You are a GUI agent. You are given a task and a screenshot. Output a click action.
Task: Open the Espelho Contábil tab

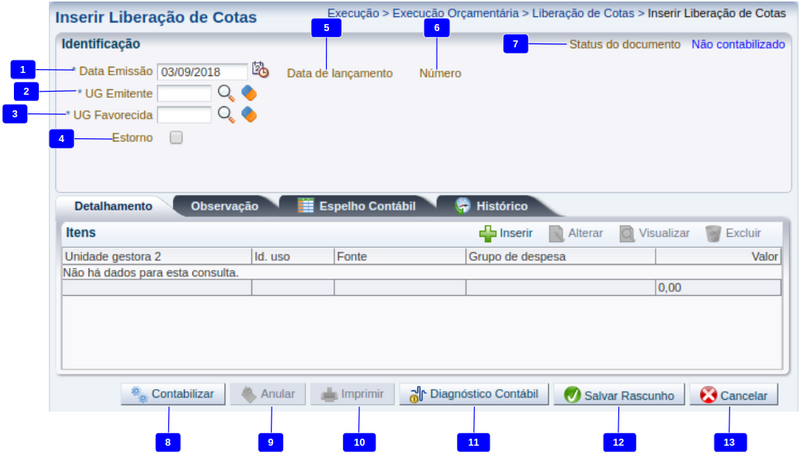(356, 206)
